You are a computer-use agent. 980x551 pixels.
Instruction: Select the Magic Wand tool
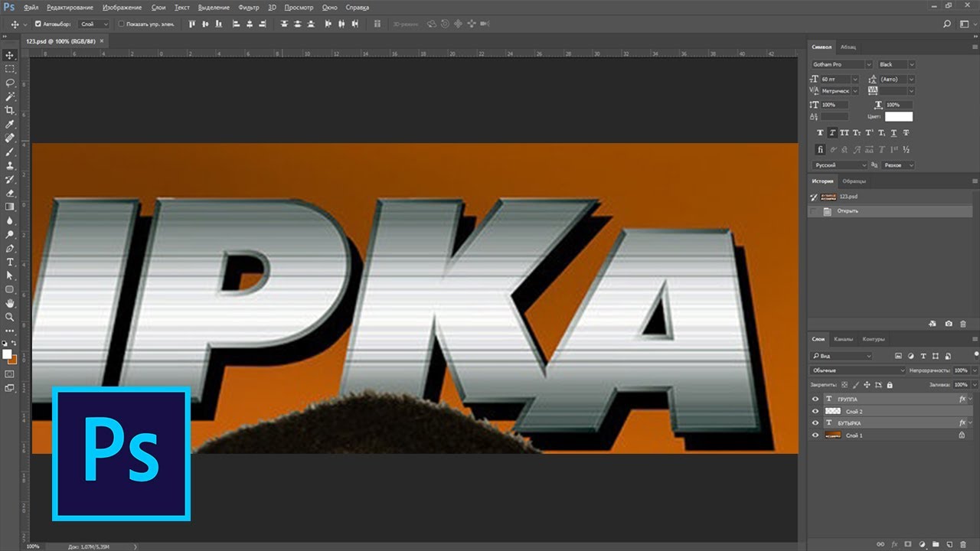(x=10, y=96)
